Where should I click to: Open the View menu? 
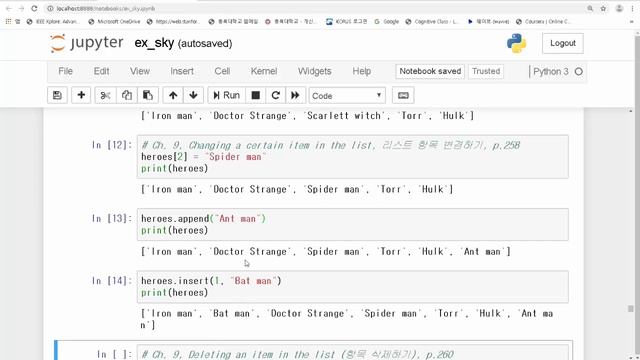(x=140, y=71)
